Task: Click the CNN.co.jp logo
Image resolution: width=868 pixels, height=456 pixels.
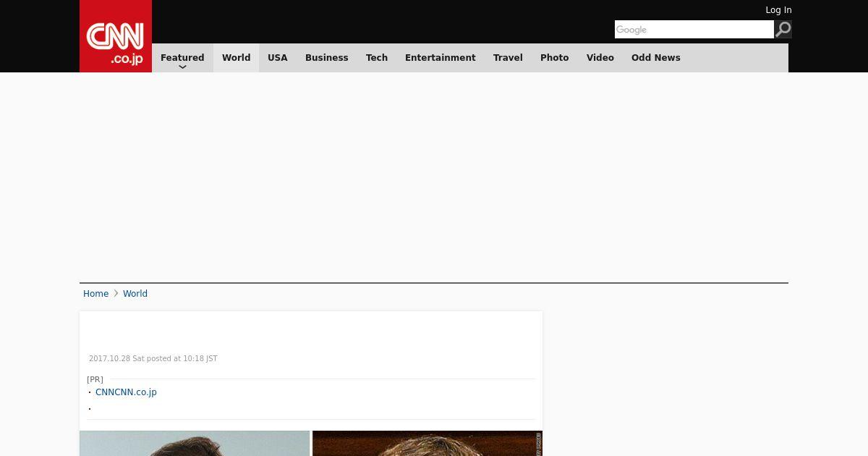Action: click(116, 36)
